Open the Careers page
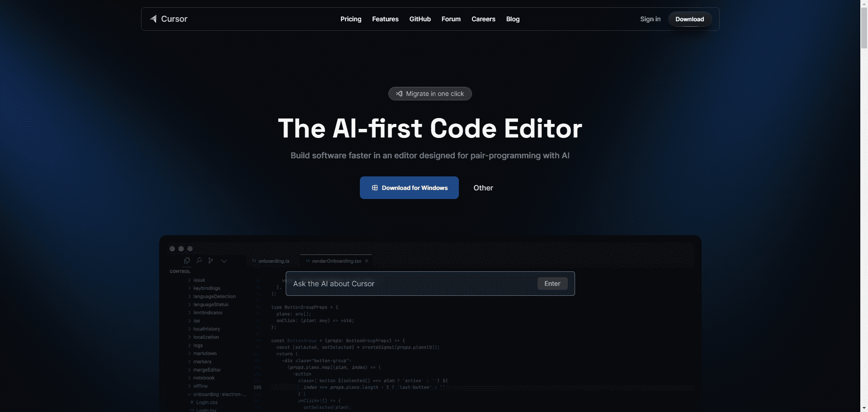The width and height of the screenshot is (868, 412). click(483, 19)
